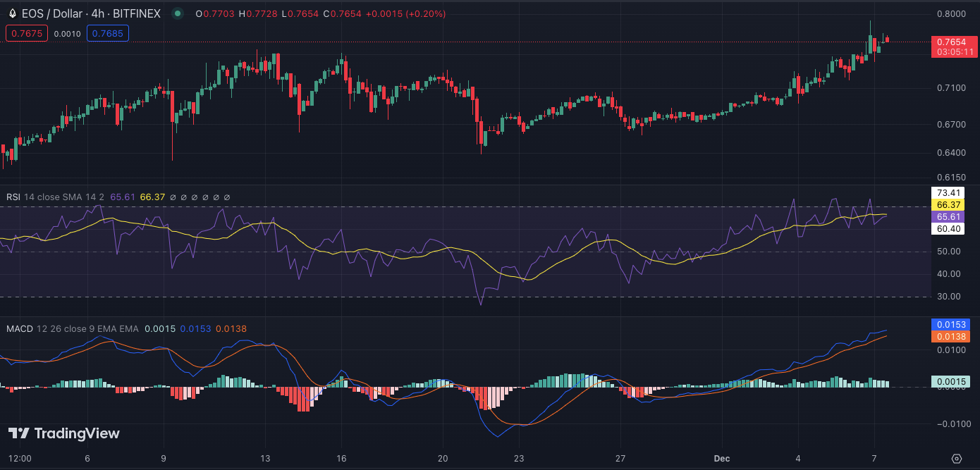Click 0.6400 on the price axis
980x470 pixels.
(951, 152)
